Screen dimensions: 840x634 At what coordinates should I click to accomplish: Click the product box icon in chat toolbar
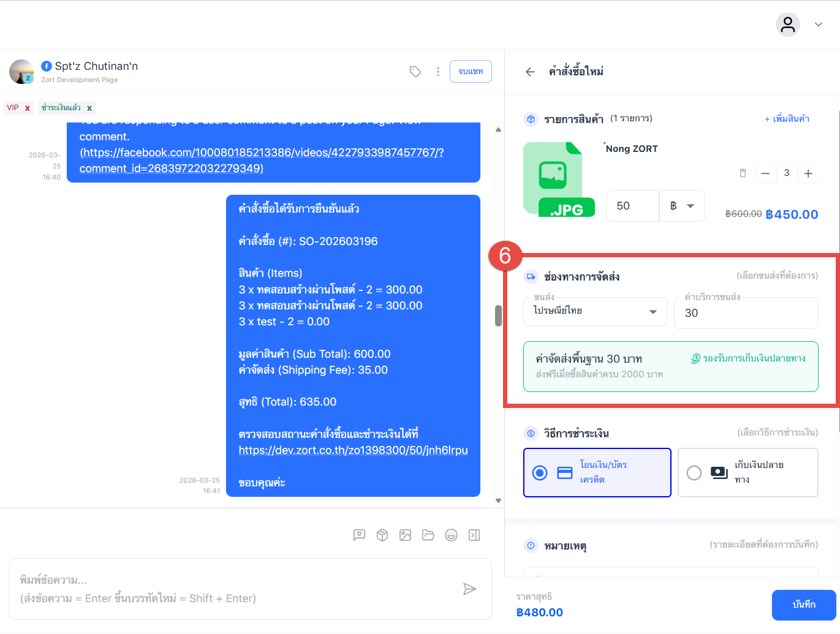pyautogui.click(x=382, y=535)
